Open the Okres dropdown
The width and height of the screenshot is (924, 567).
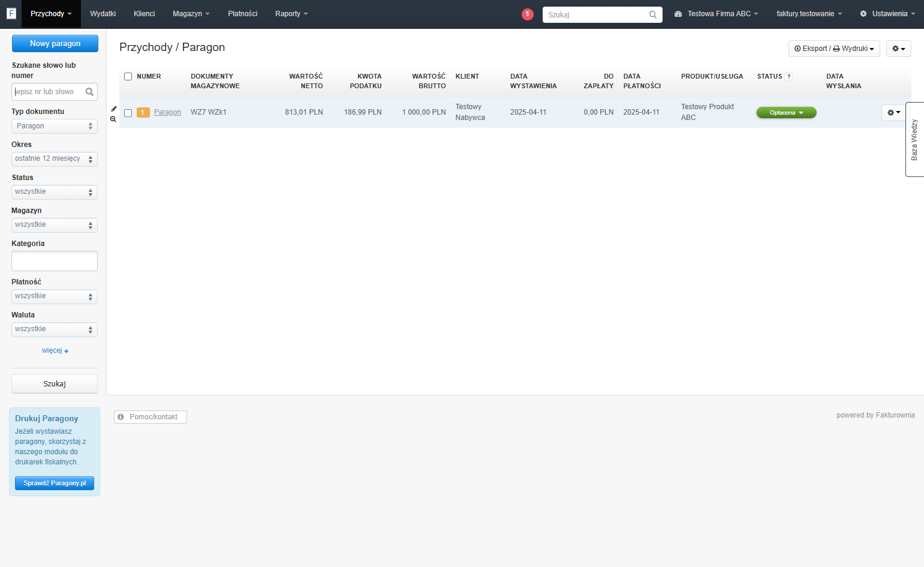(55, 159)
